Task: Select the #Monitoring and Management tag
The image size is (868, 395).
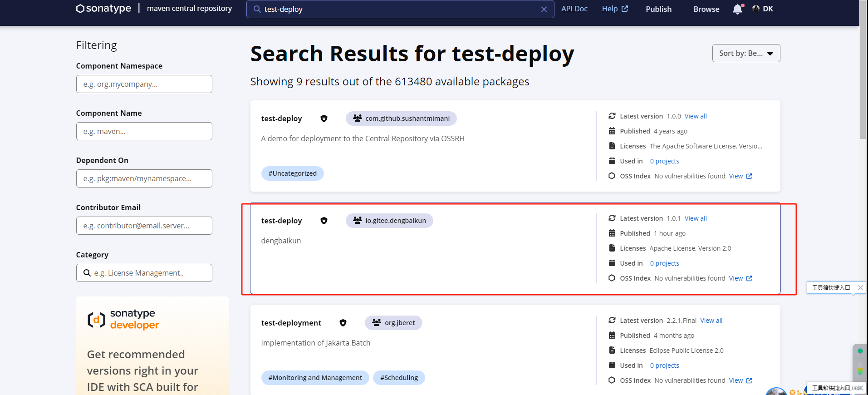Action: (315, 378)
